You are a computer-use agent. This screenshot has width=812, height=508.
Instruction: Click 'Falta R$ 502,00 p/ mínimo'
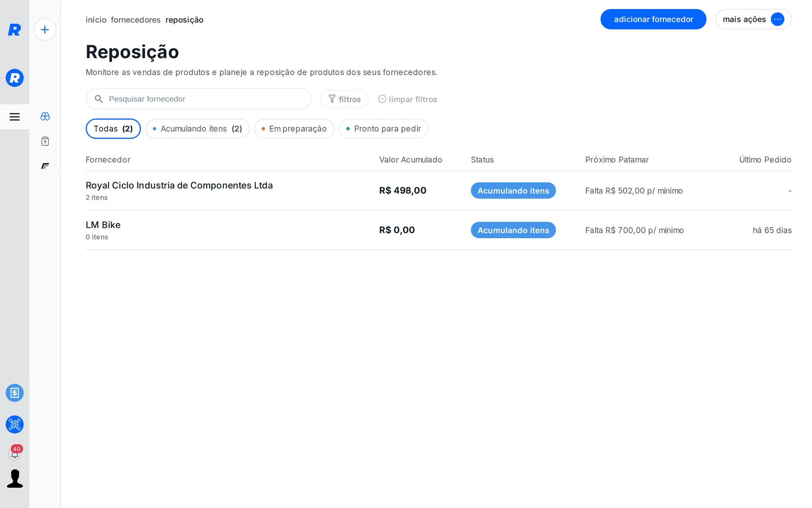[634, 190]
